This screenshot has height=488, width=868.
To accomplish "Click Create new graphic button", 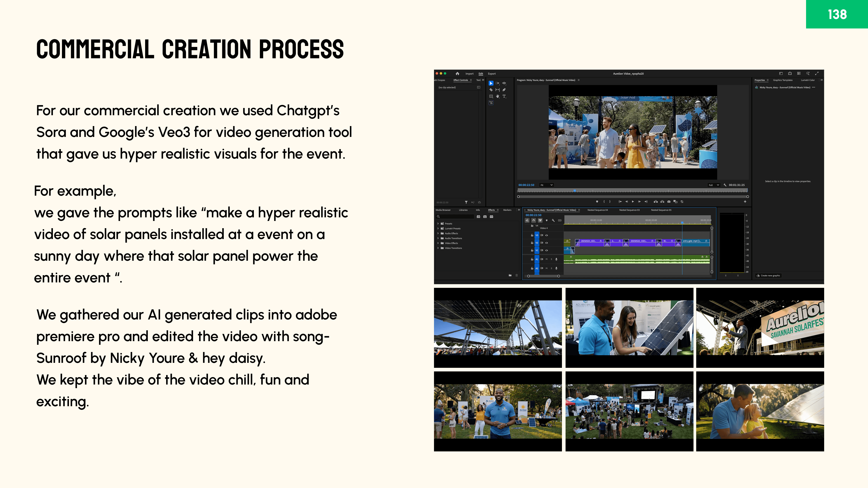I will click(769, 275).
